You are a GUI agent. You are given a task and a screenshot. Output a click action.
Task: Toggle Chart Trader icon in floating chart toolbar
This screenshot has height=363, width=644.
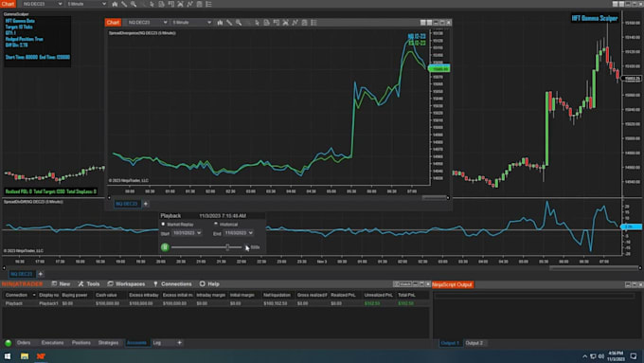click(276, 23)
